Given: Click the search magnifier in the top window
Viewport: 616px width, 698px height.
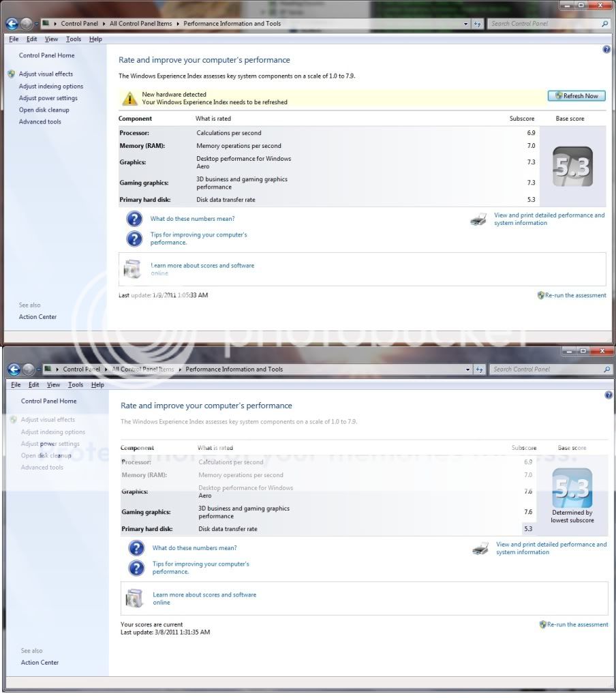Looking at the screenshot, I should click(x=605, y=24).
